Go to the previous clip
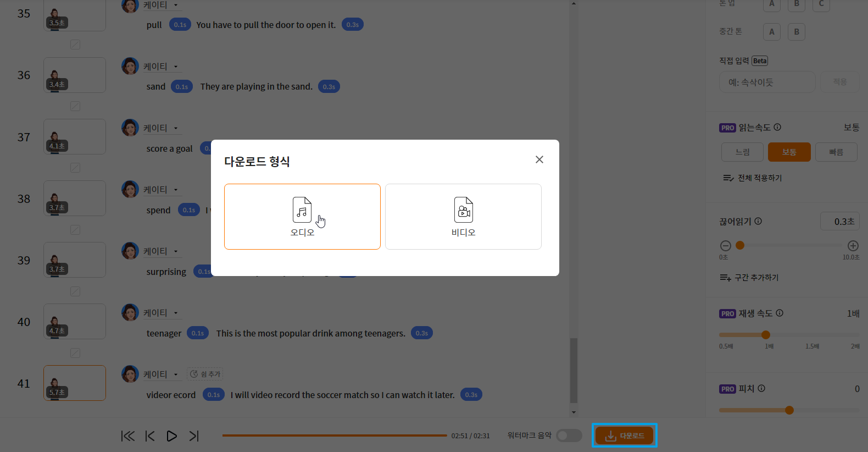 tap(150, 436)
